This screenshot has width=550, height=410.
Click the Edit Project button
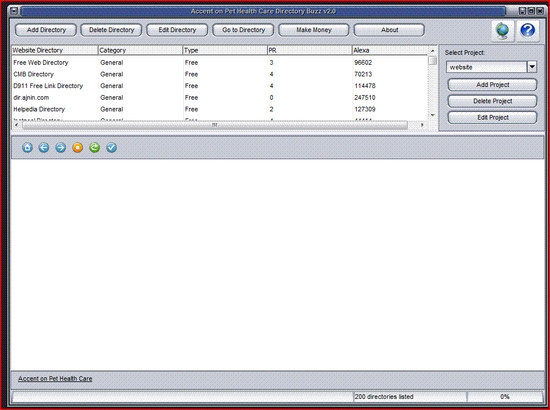coord(492,117)
